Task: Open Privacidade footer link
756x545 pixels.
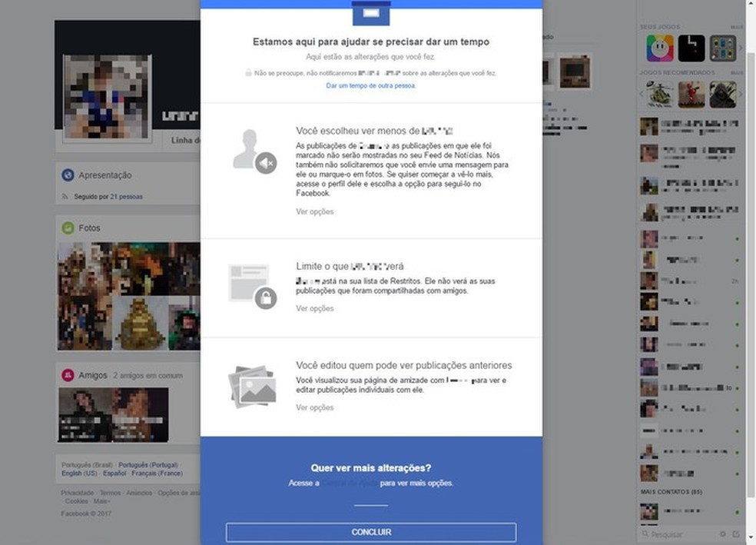Action: (78, 493)
